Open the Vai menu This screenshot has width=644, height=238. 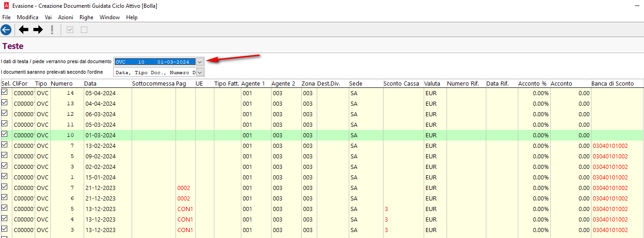click(48, 17)
